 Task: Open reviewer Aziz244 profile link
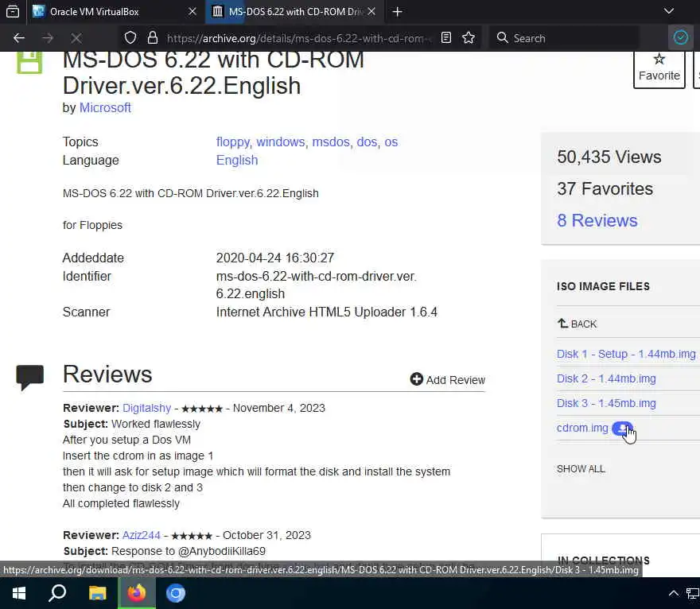pos(141,535)
